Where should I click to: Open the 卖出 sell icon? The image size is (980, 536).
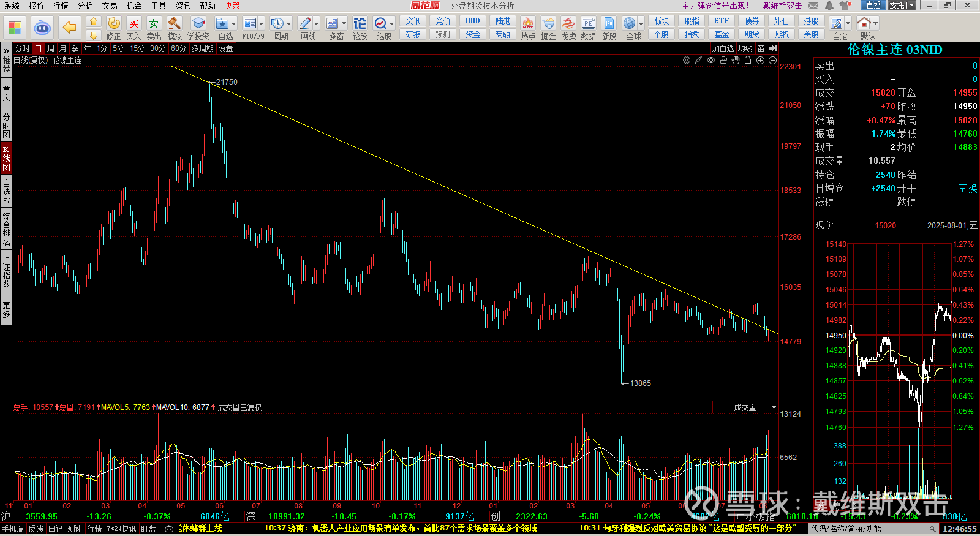(154, 28)
